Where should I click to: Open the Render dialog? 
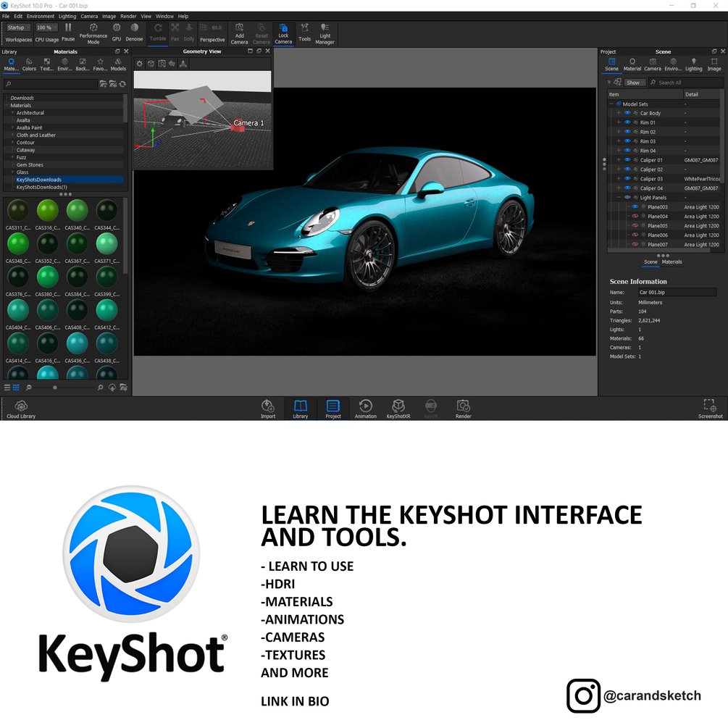[x=463, y=409]
